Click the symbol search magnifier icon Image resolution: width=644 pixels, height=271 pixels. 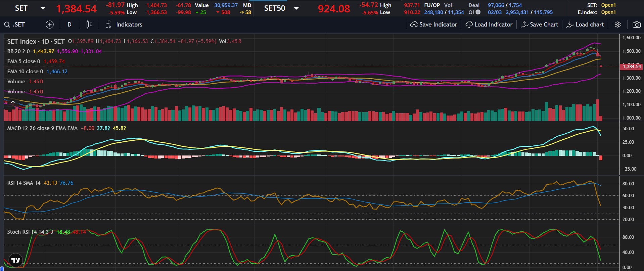(x=7, y=25)
